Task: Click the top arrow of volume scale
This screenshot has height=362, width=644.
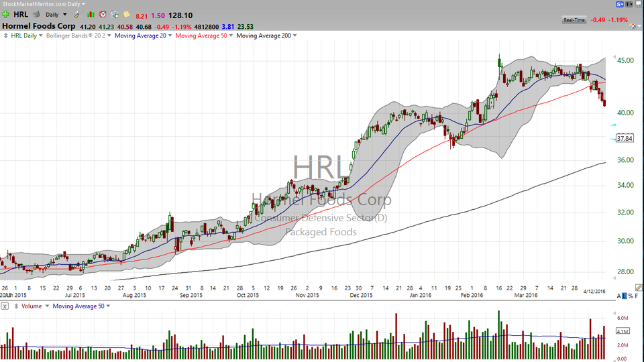Action: point(614,312)
